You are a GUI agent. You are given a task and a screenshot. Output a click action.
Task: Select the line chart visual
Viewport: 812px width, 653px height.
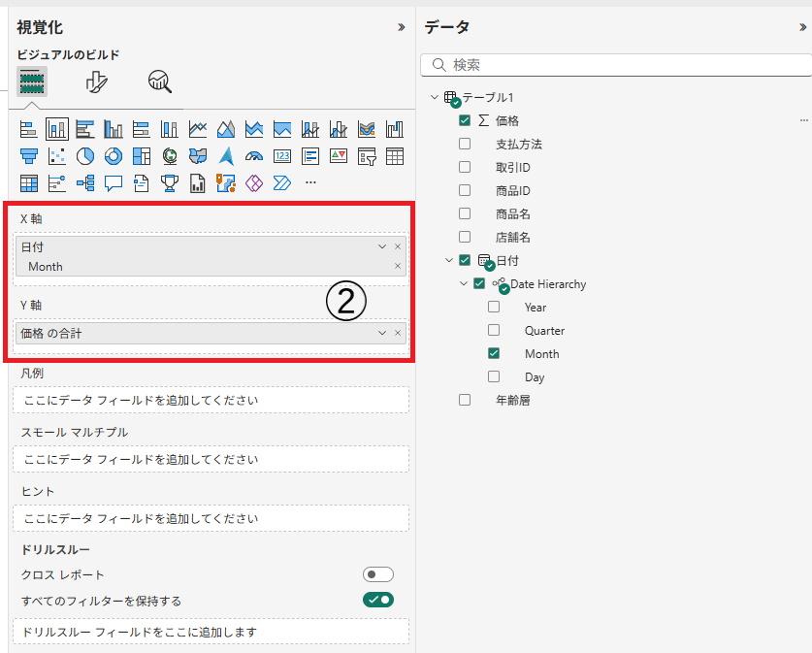(198, 129)
